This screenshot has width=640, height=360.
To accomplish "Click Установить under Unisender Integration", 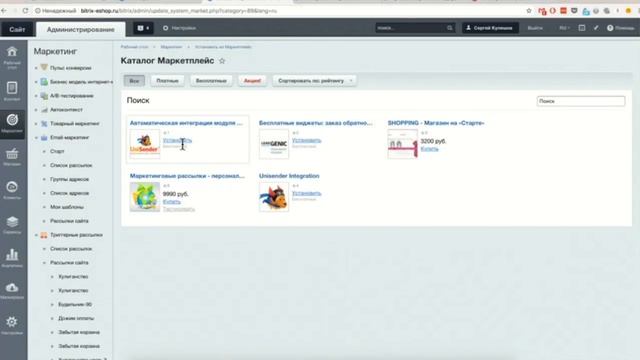I will pos(307,193).
